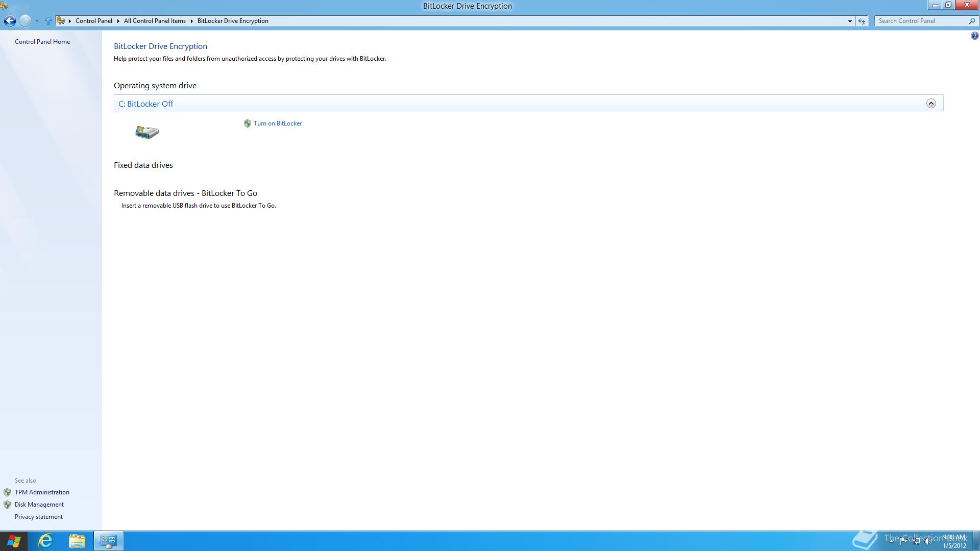
Task: Open Help with the question mark icon
Action: pyautogui.click(x=974, y=36)
